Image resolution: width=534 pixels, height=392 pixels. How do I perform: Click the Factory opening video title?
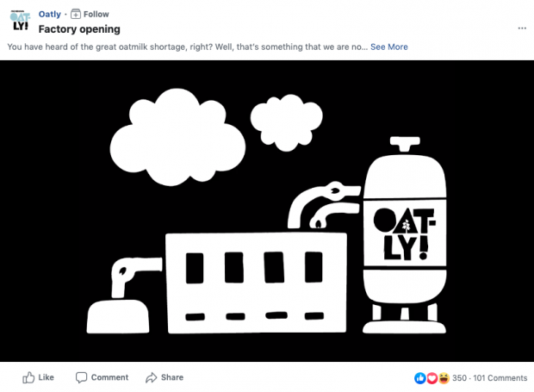[x=79, y=29]
